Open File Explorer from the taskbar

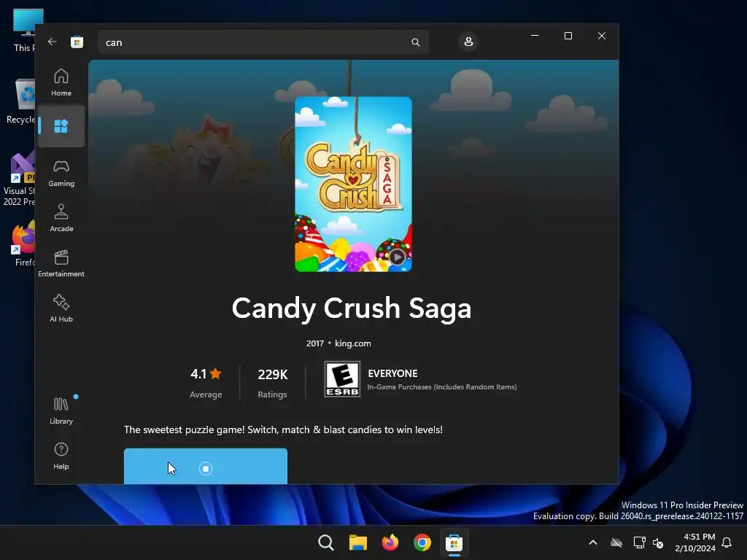point(357,542)
